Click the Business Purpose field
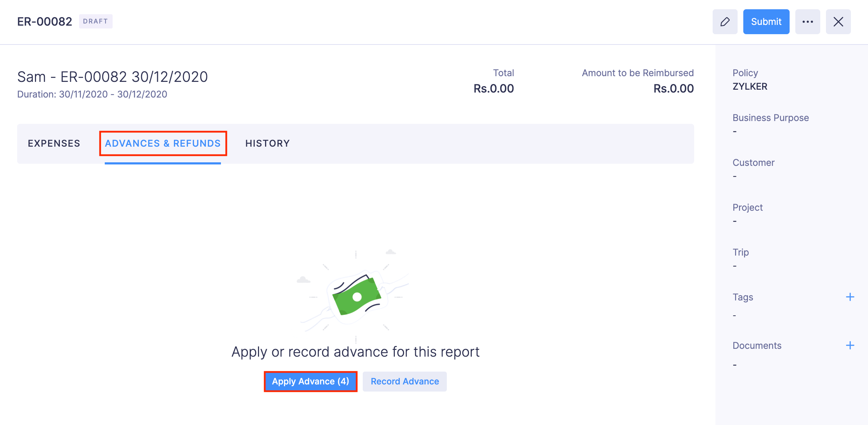Screen dimensions: 868x425 pos(770,117)
